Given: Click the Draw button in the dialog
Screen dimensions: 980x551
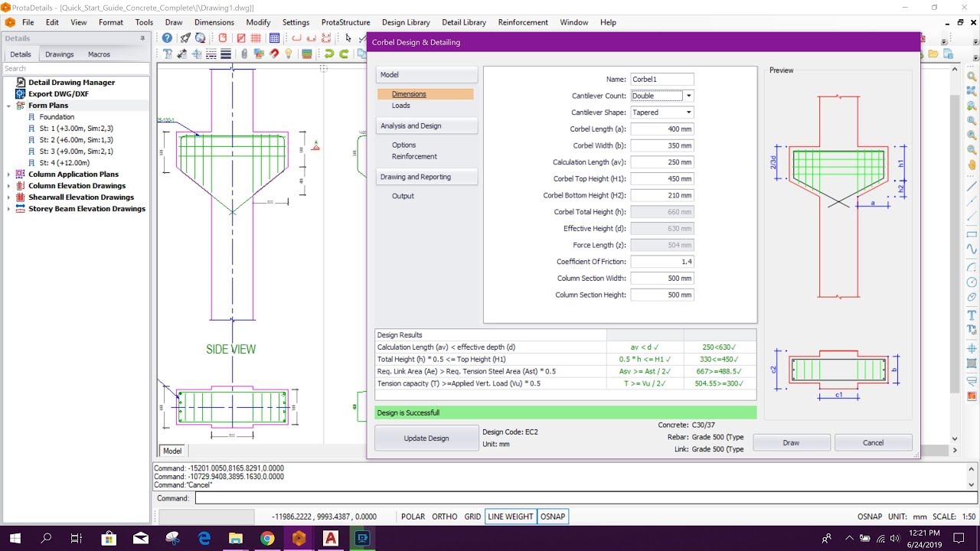Looking at the screenshot, I should 791,442.
